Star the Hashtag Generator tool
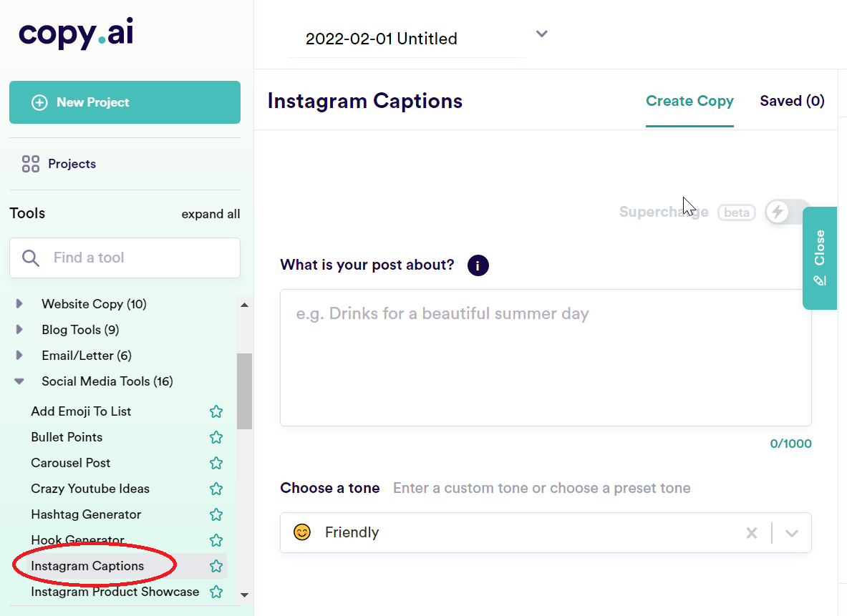The image size is (847, 616). pyautogui.click(x=216, y=514)
